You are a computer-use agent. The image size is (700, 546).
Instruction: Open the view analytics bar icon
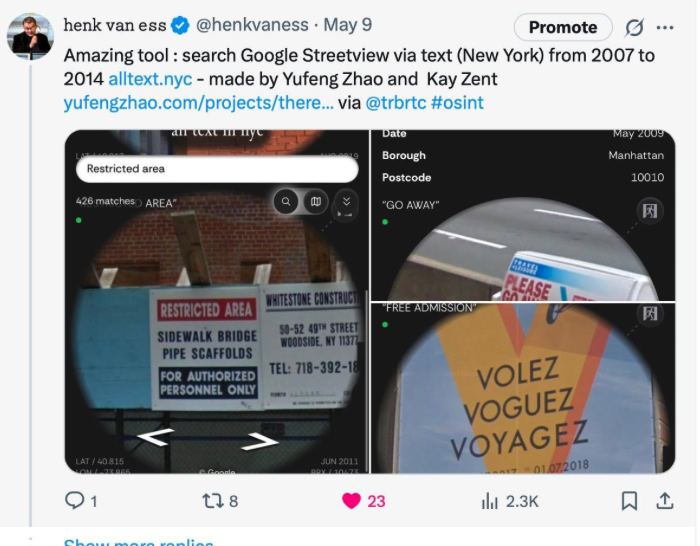(x=490, y=501)
